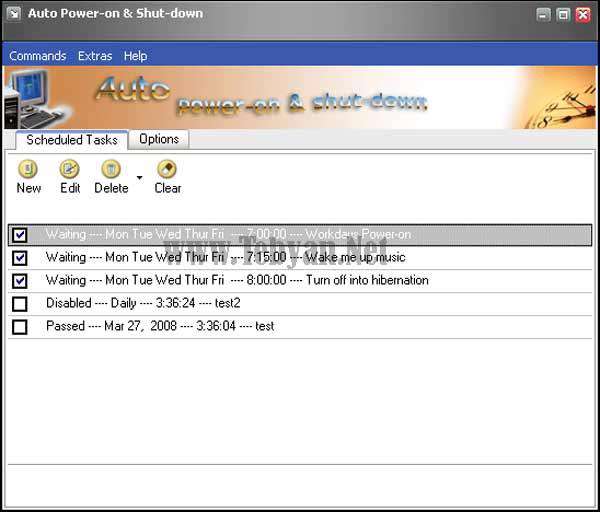The height and width of the screenshot is (512, 600).
Task: Select the 7:00:00 Workdays Power-on row
Action: point(300,235)
